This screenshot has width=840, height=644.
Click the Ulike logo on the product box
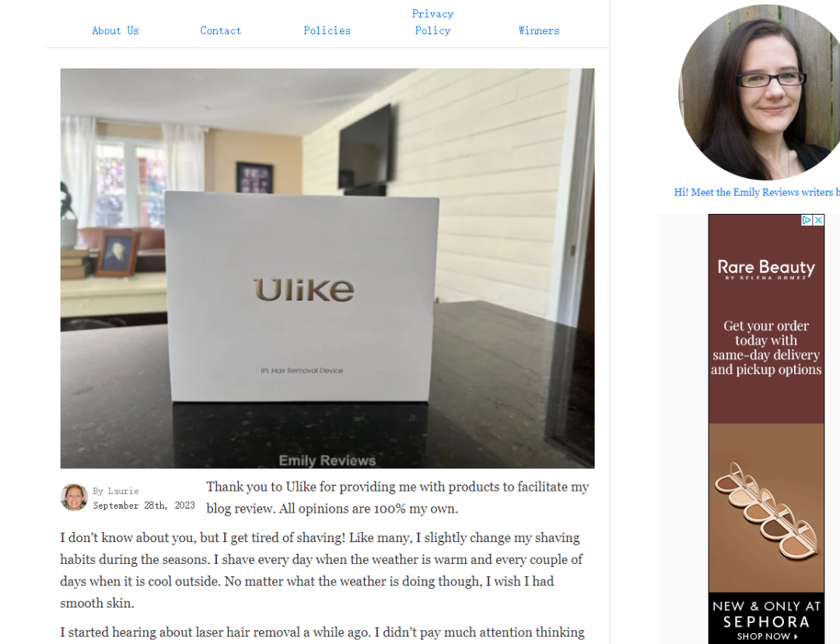coord(304,290)
